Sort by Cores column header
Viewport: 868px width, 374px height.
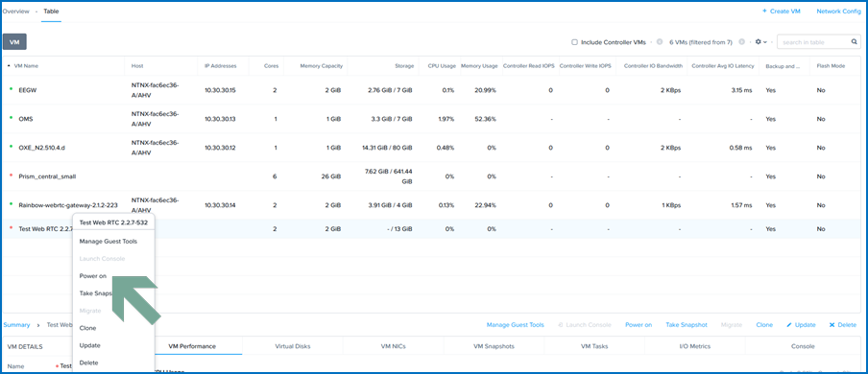271,66
